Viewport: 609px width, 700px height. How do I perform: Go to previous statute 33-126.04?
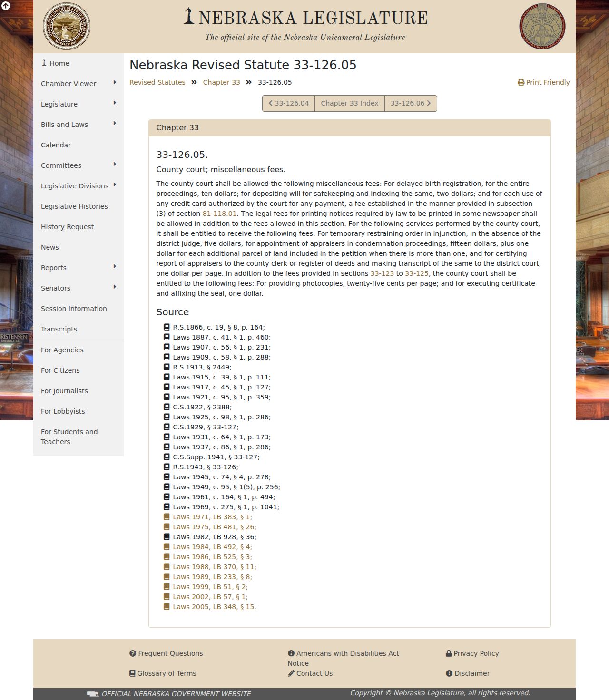[x=289, y=103]
